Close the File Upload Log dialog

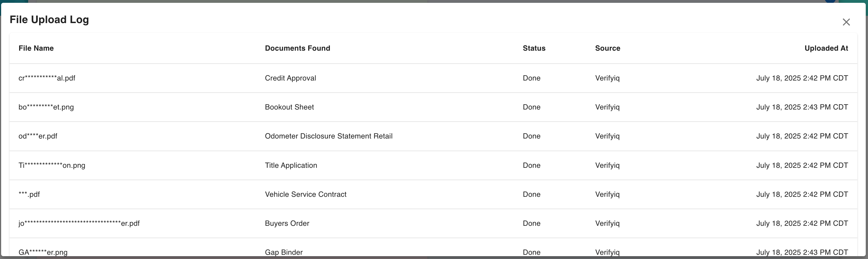(846, 22)
